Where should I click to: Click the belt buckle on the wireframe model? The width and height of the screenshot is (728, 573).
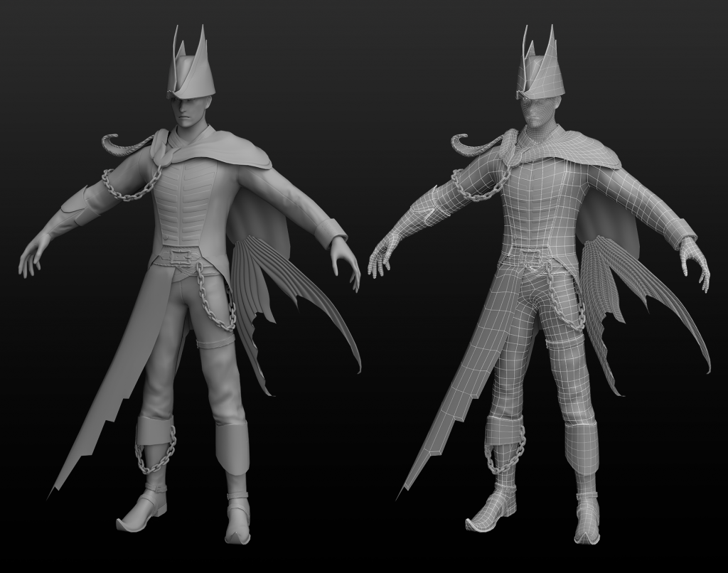point(532,255)
